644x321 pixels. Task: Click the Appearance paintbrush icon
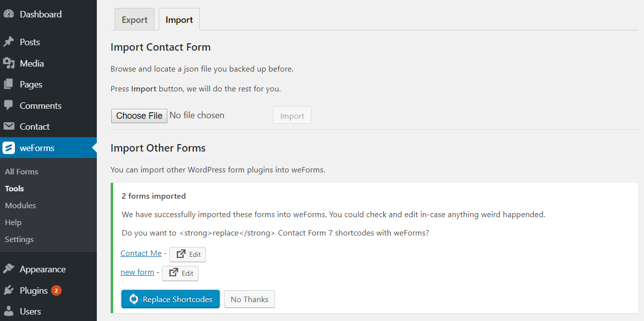pyautogui.click(x=8, y=269)
